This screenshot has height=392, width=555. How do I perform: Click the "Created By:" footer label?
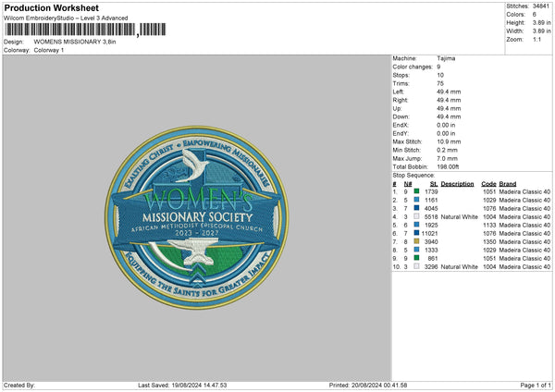click(19, 386)
